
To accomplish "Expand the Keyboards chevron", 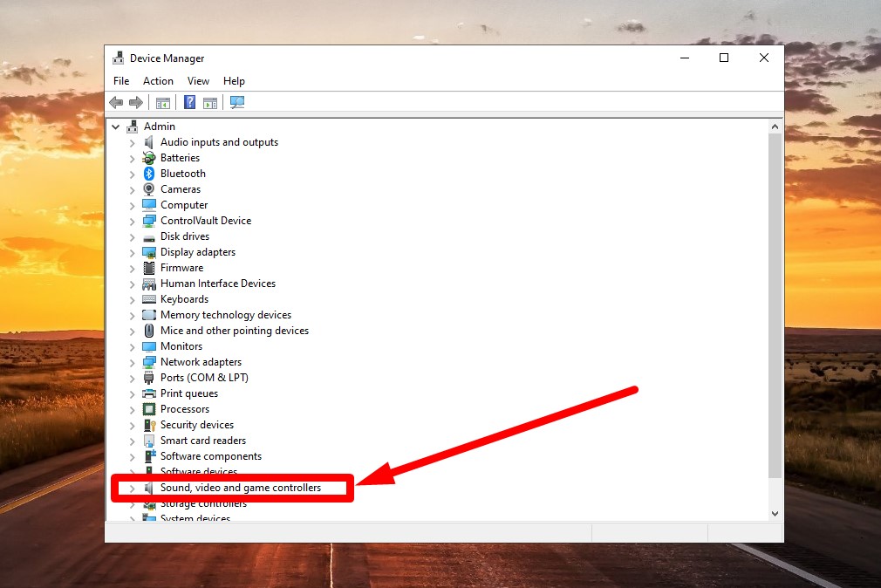I will [132, 299].
